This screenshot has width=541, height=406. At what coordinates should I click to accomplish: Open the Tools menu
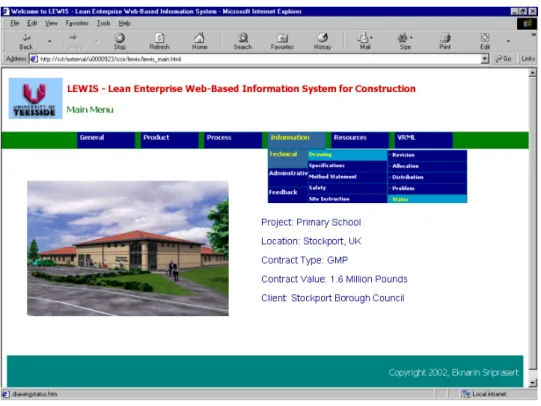pos(103,23)
